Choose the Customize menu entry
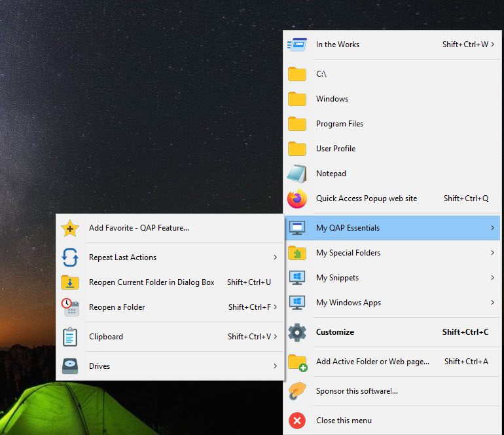504x435 pixels. point(393,332)
